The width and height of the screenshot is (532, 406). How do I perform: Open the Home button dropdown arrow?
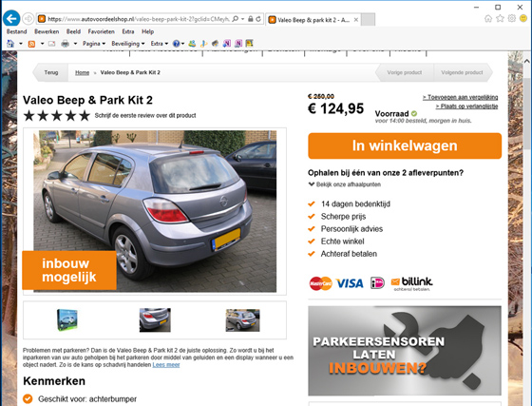[x=20, y=44]
